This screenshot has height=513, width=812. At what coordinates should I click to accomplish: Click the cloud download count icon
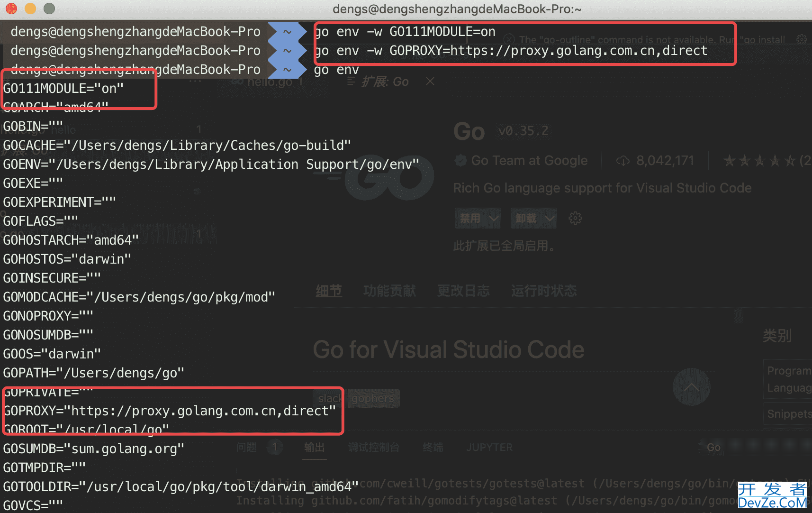pyautogui.click(x=623, y=161)
